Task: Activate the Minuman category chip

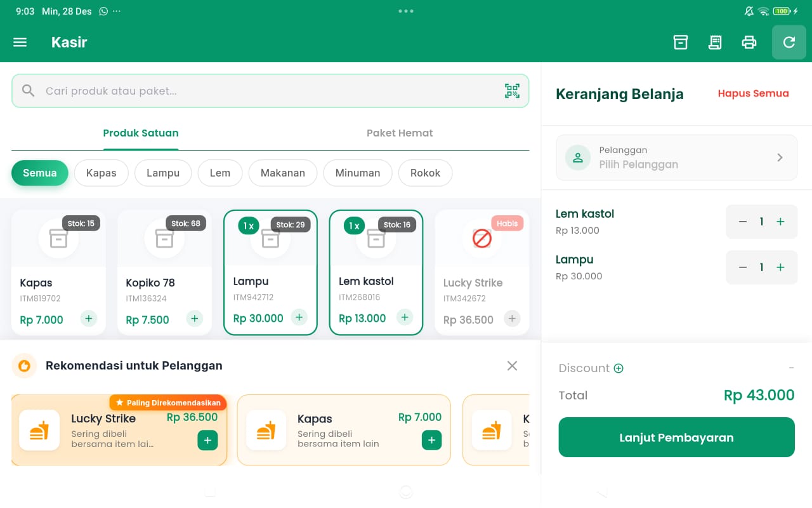Action: pos(358,173)
